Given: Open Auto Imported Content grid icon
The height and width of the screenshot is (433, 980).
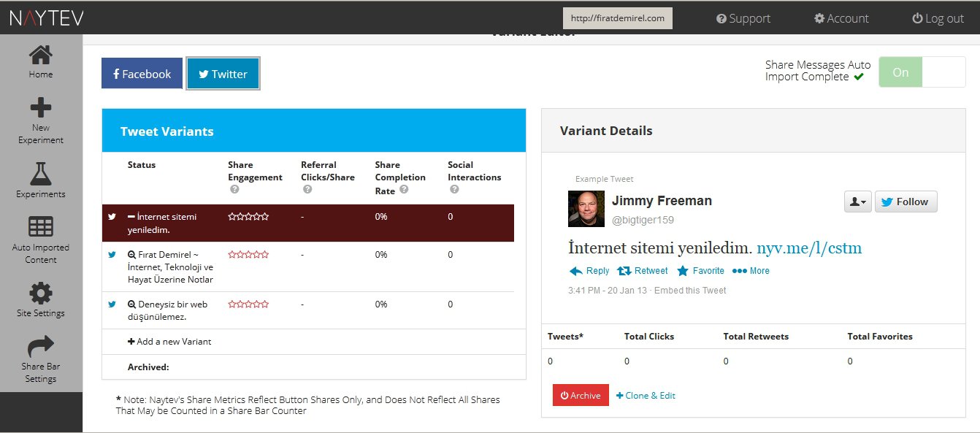Looking at the screenshot, I should point(40,227).
